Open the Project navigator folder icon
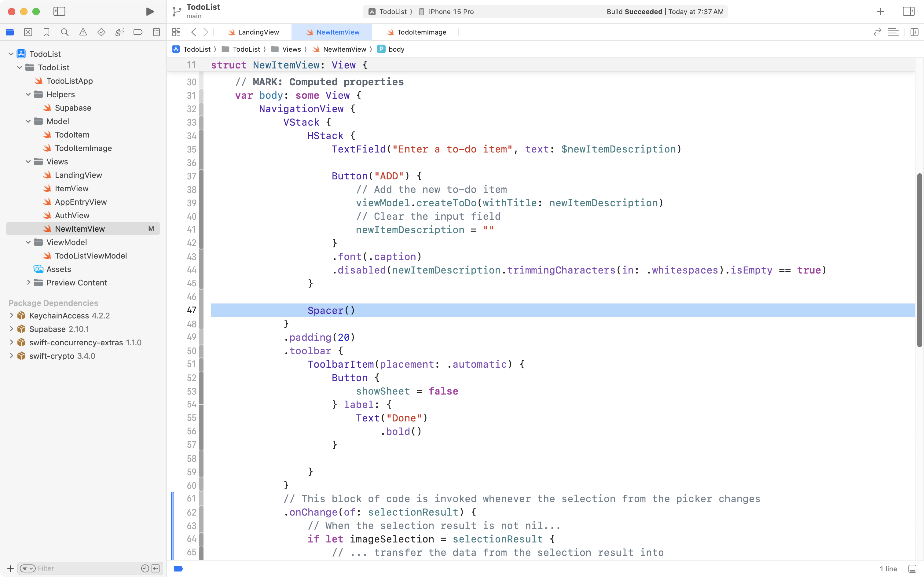 click(x=9, y=32)
